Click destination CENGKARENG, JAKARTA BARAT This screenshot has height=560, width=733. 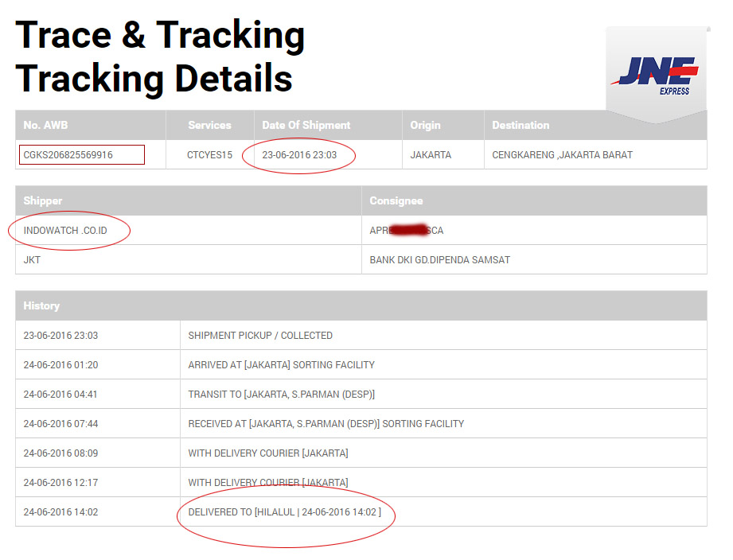(562, 155)
